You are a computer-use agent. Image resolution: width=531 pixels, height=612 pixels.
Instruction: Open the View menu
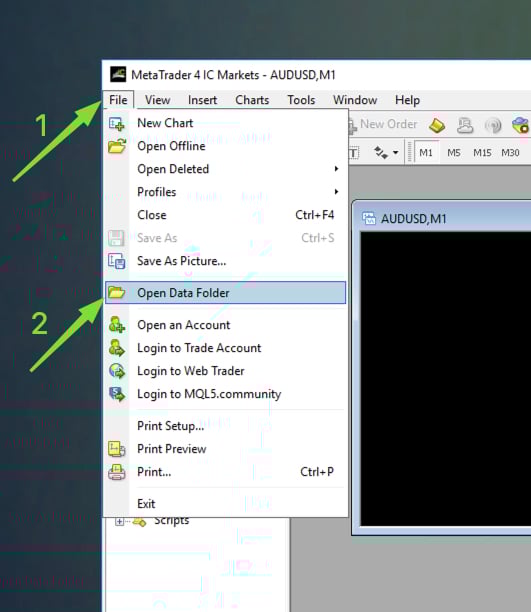157,100
